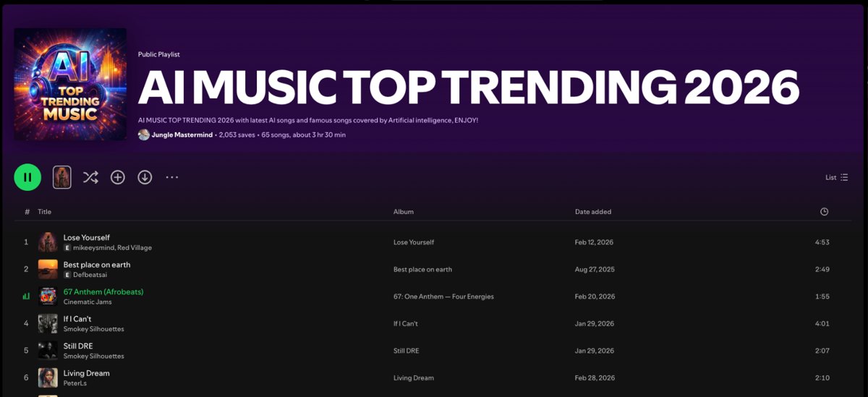Open Smokey Silhouettes artist under Still DRE
The width and height of the screenshot is (868, 397).
(94, 356)
